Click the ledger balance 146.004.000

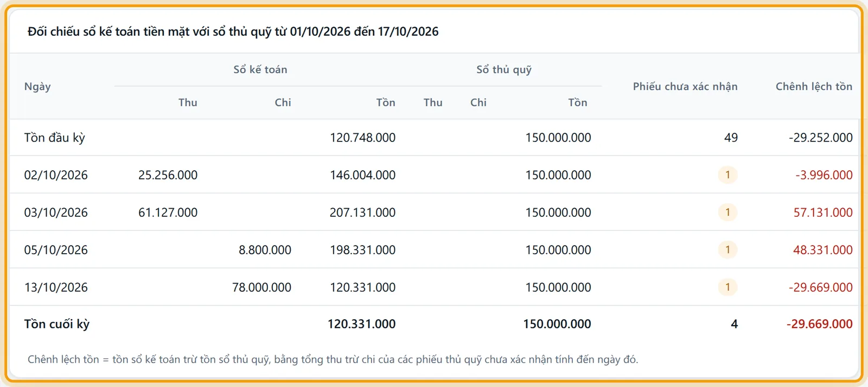pyautogui.click(x=362, y=175)
